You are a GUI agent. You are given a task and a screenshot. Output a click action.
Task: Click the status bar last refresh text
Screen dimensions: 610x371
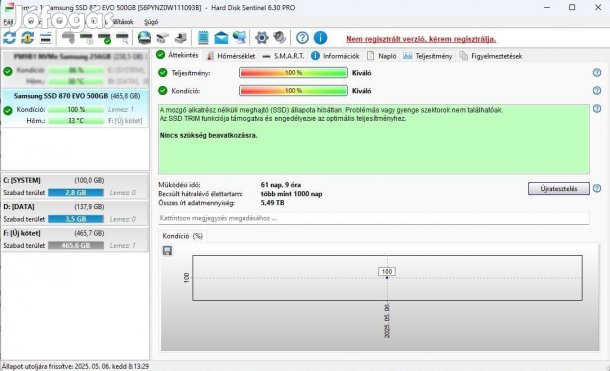[x=75, y=366]
